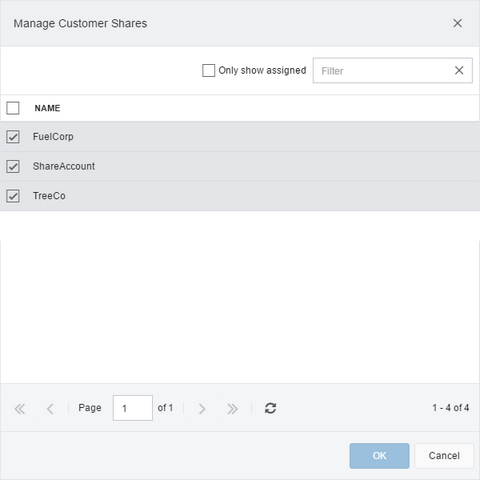Enable the Only show assigned checkbox

[209, 70]
